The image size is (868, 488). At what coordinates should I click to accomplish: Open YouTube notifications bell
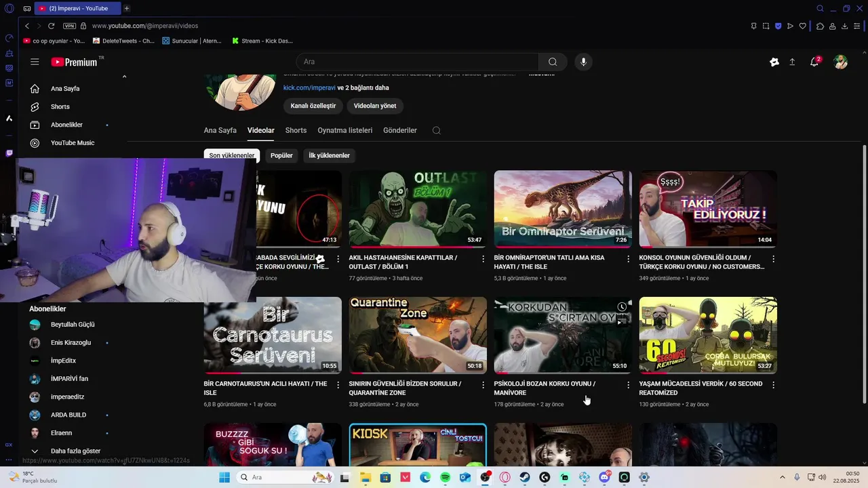click(x=814, y=62)
